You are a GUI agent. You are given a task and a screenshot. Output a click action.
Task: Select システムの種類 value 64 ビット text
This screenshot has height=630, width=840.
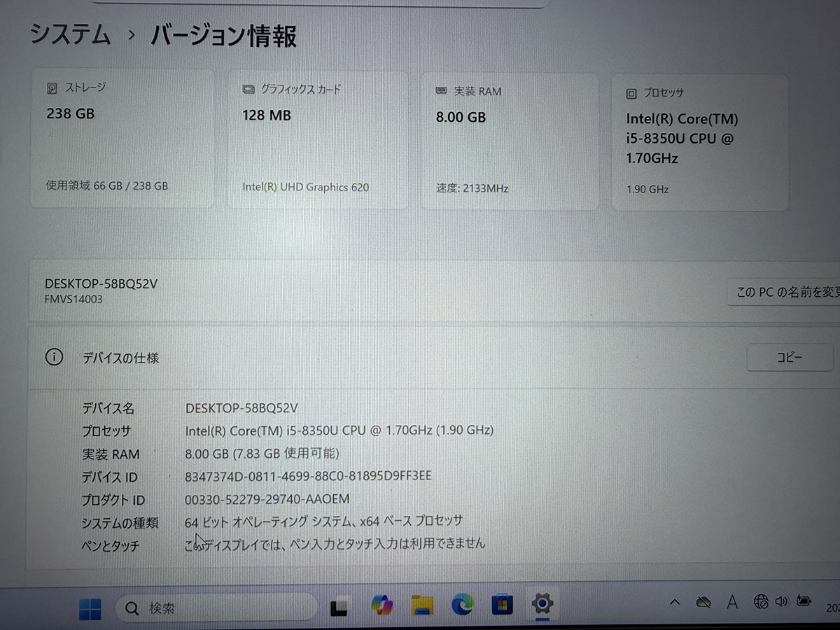tap(323, 521)
